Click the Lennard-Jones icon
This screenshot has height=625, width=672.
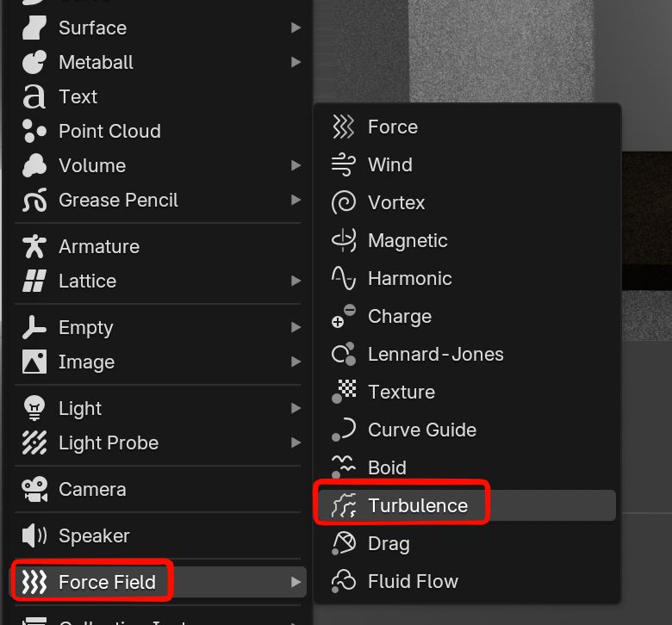344,355
